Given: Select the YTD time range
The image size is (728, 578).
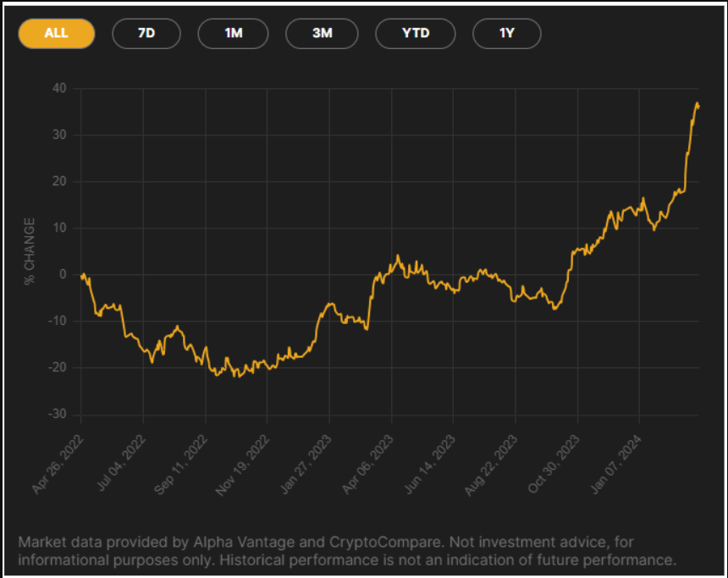Looking at the screenshot, I should [415, 33].
